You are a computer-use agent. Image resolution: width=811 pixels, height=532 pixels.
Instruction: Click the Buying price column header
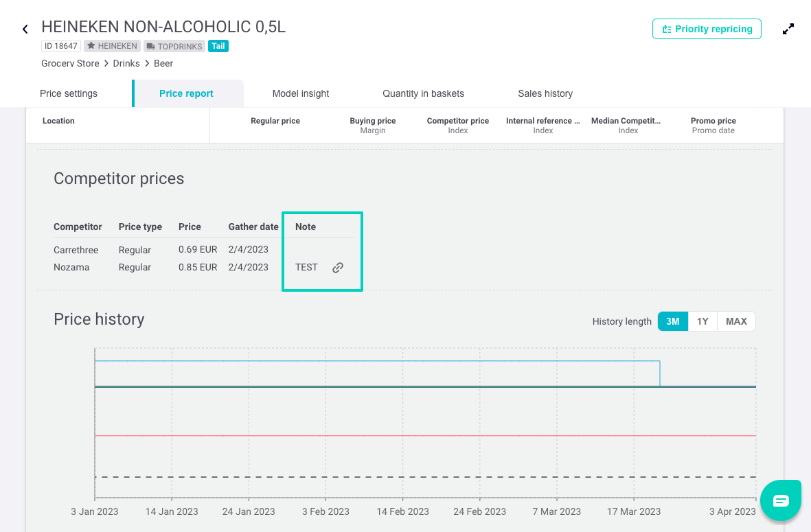pos(372,121)
